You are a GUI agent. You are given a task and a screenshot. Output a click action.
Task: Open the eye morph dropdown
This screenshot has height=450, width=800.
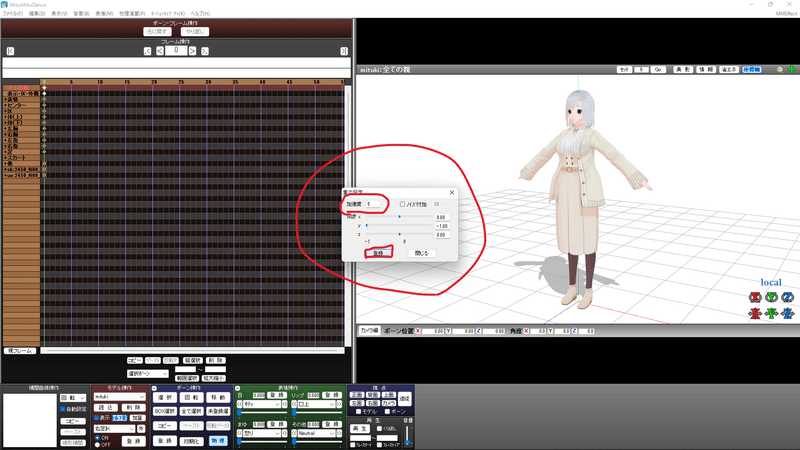[261, 404]
